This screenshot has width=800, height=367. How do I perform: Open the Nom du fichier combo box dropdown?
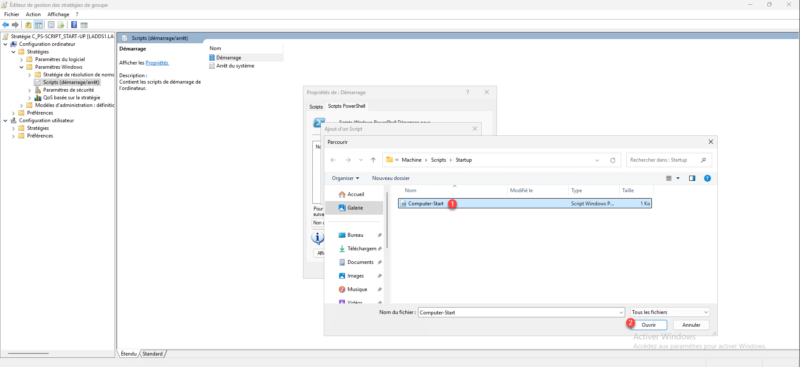point(620,312)
